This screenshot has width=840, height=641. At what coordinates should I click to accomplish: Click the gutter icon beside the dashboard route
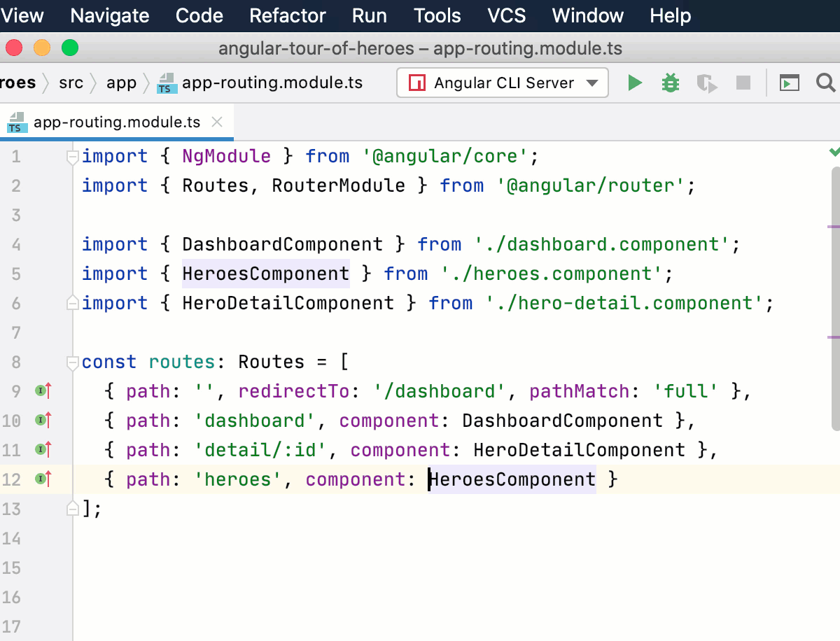coord(41,420)
